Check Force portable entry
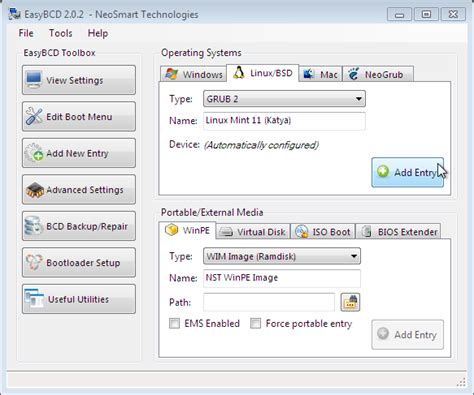 coord(256,323)
